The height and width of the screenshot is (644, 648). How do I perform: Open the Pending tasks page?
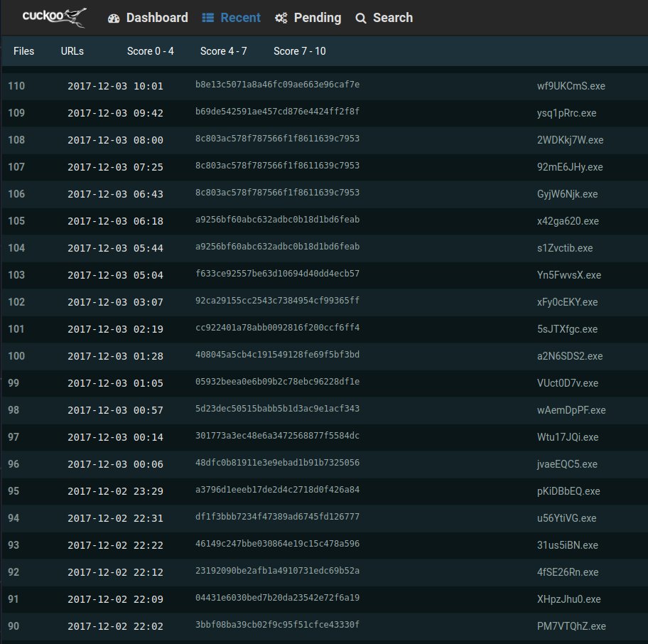[x=308, y=18]
